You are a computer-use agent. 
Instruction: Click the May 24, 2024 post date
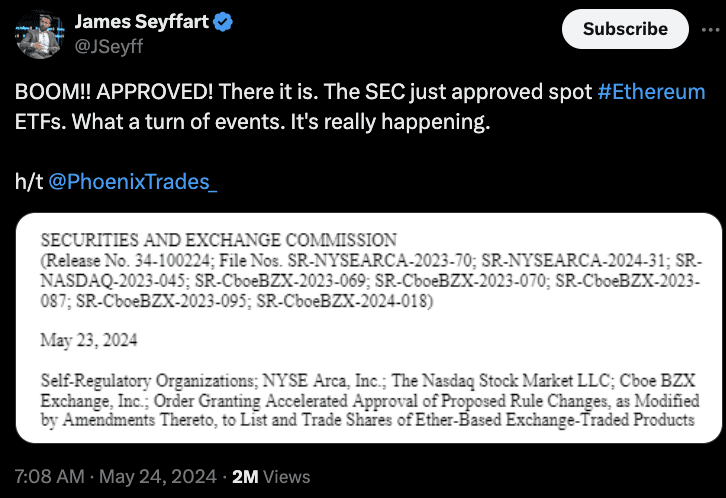[x=157, y=477]
